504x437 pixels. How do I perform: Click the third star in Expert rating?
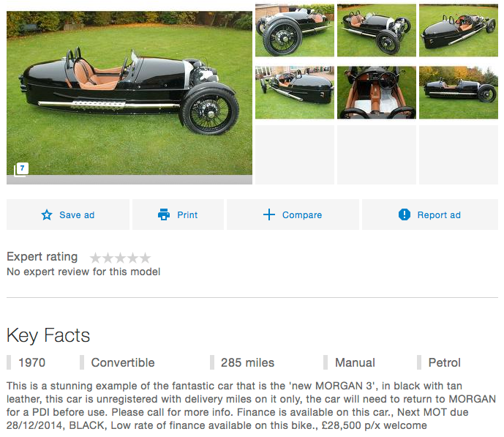(x=120, y=258)
